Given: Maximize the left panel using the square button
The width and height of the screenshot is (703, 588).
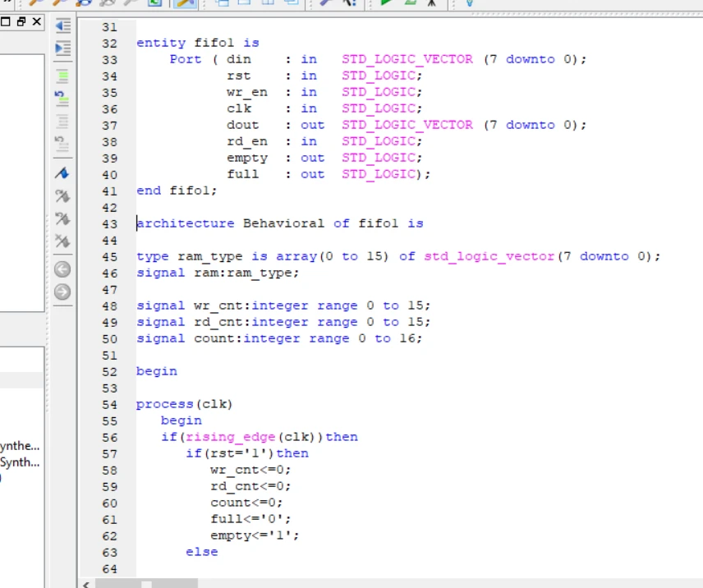Looking at the screenshot, I should 6,21.
